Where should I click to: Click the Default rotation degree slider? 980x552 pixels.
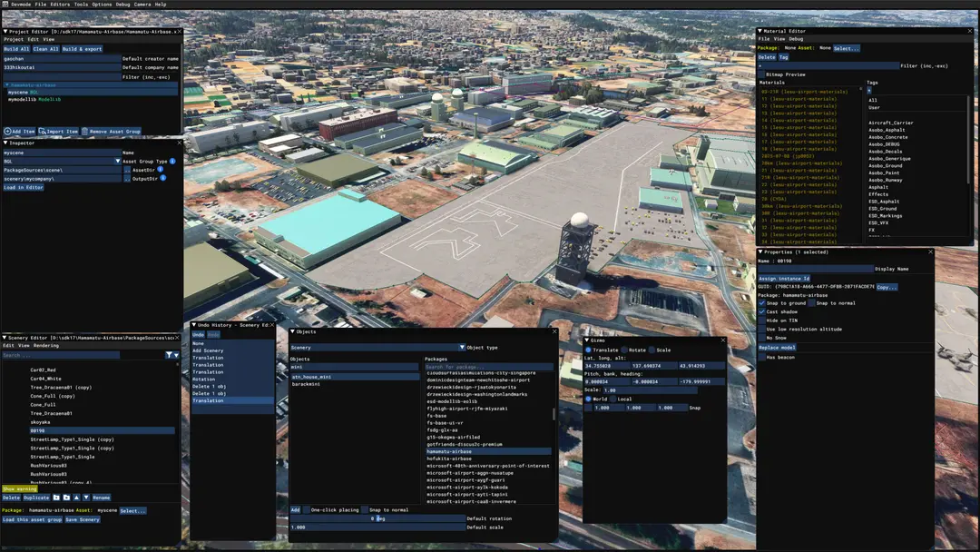tap(378, 519)
